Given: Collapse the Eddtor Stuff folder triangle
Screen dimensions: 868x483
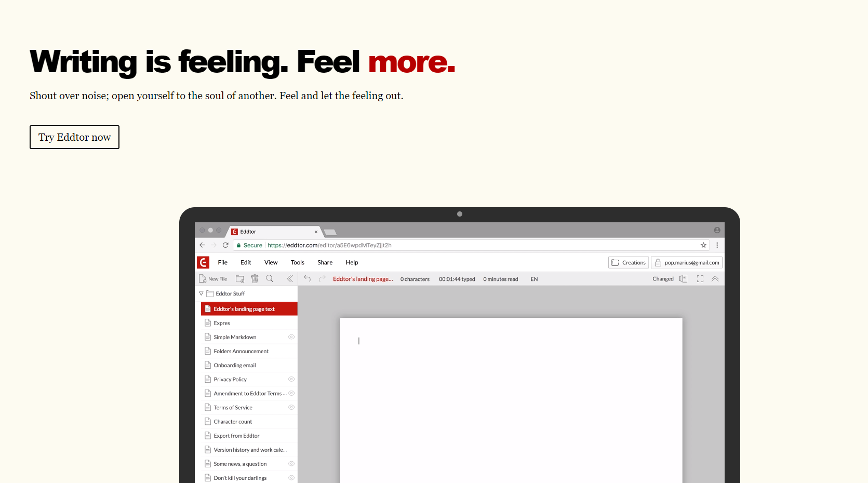Looking at the screenshot, I should (x=201, y=293).
